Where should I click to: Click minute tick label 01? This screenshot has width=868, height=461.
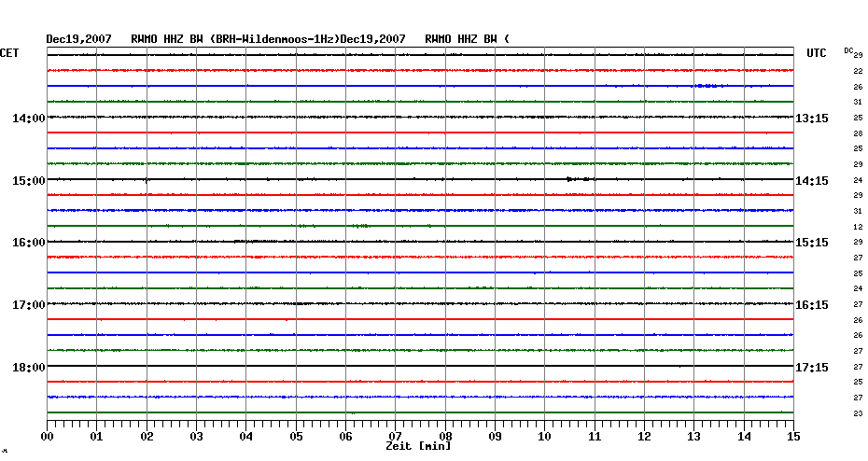(96, 437)
